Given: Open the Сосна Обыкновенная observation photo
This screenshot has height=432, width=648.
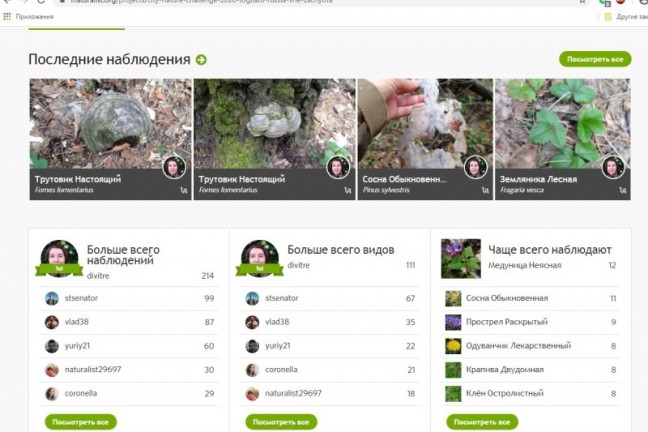Looking at the screenshot, I should click(425, 124).
